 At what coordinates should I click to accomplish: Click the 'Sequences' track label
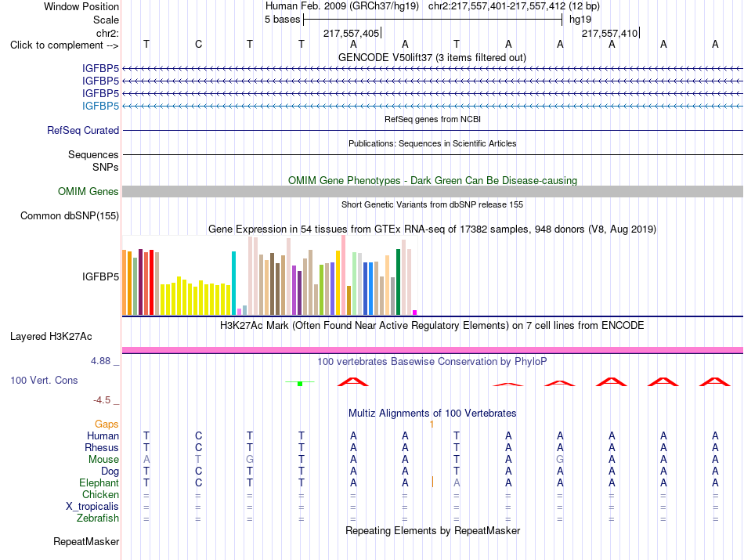[93, 155]
